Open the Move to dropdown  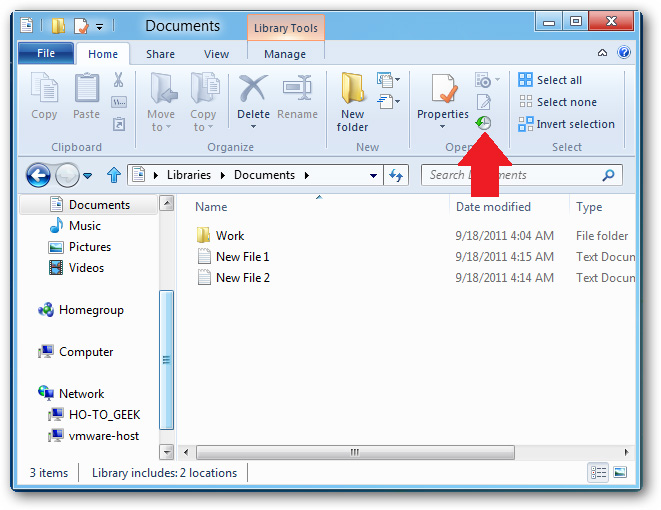click(x=168, y=127)
